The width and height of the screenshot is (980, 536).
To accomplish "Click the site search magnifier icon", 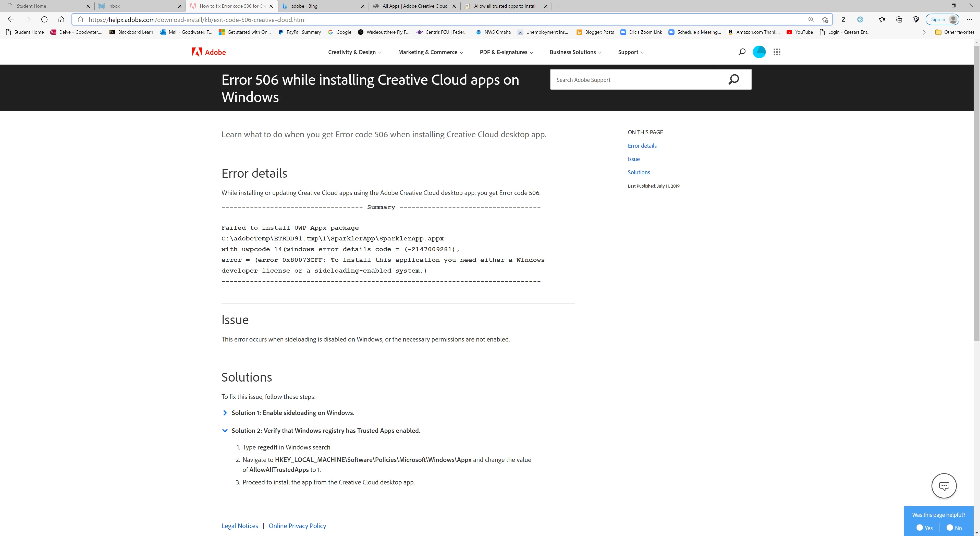I will (741, 52).
